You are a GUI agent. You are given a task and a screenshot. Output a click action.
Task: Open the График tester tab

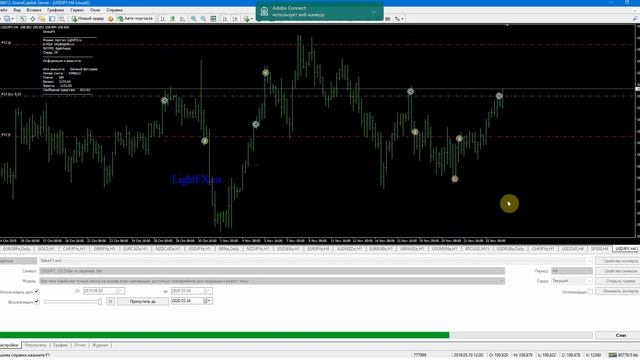click(60, 345)
